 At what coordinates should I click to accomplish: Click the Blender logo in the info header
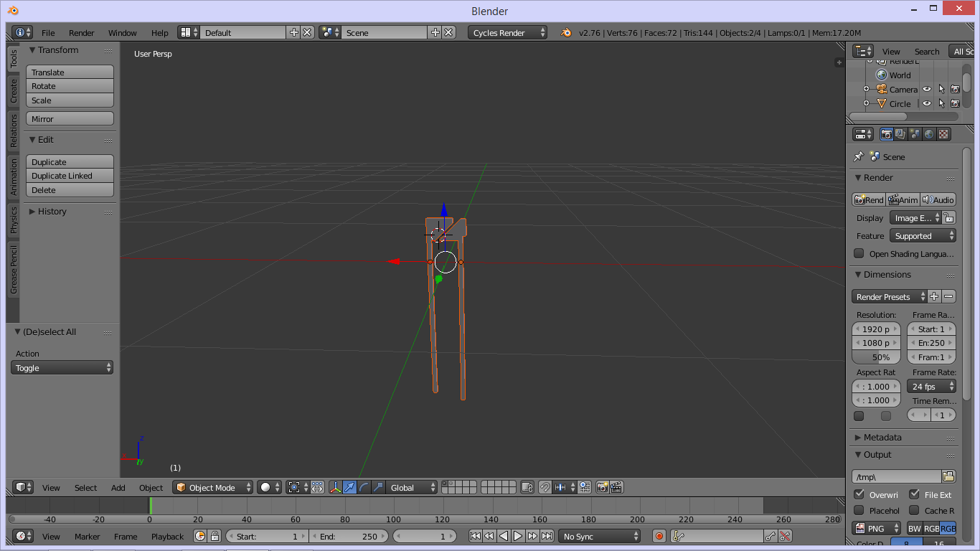(566, 33)
